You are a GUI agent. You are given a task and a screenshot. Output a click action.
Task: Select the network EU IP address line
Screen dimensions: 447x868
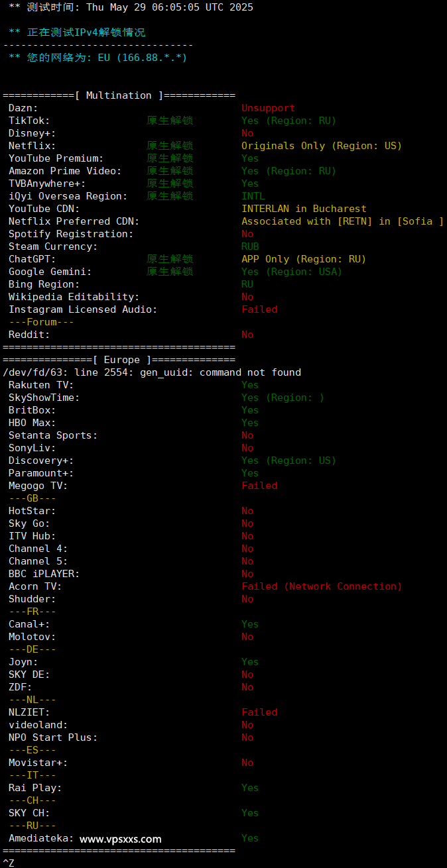coord(98,58)
